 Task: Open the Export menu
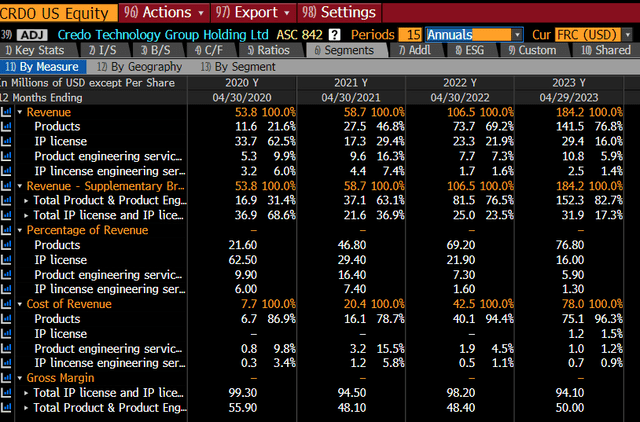253,13
